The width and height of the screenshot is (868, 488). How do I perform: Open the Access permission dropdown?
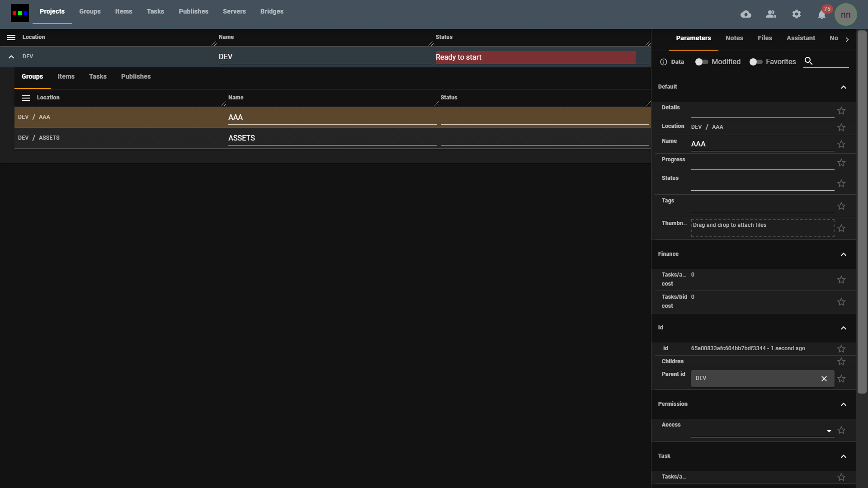(x=829, y=431)
